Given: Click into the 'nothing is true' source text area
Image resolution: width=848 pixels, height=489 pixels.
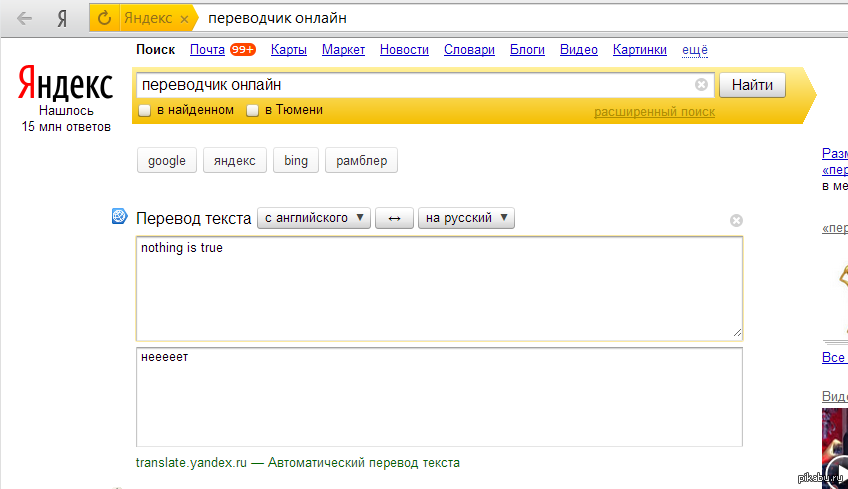Looking at the screenshot, I should [439, 289].
